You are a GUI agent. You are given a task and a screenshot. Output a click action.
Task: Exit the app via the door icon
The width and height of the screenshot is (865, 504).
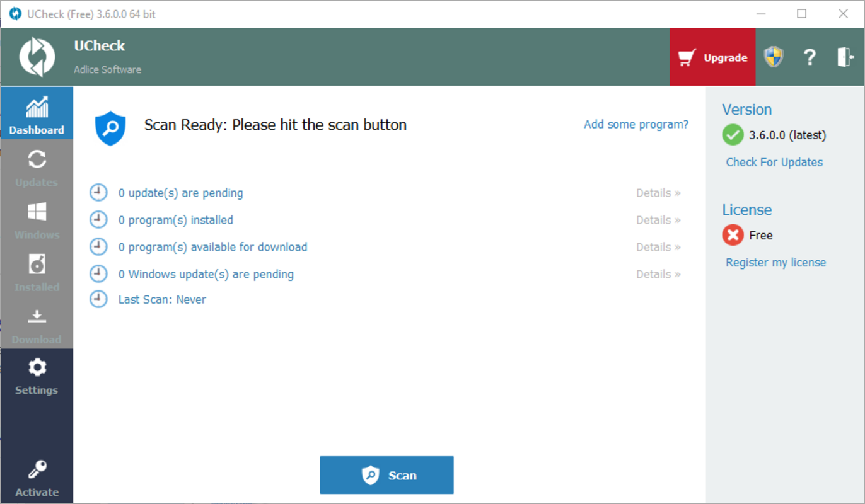coord(845,57)
